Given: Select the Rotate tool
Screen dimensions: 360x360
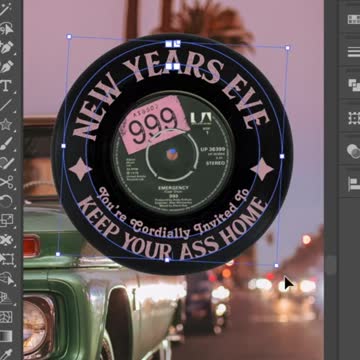Looking at the screenshot, I should point(6,201).
